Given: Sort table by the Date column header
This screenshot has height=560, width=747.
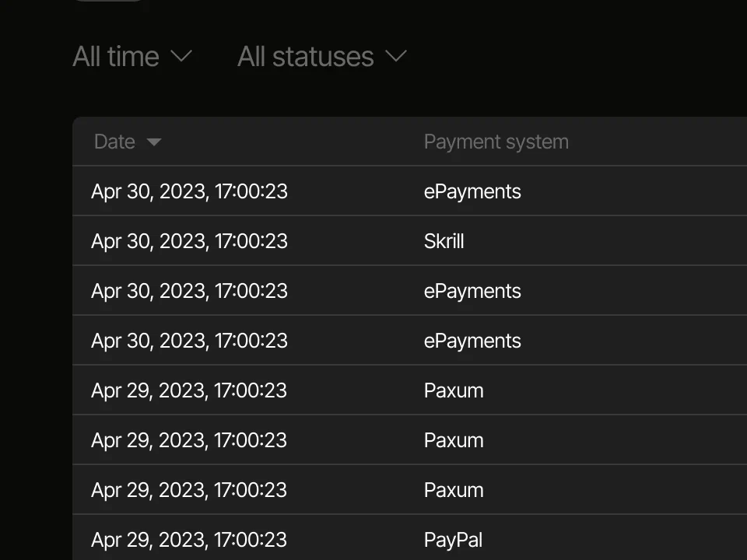Looking at the screenshot, I should [114, 142].
